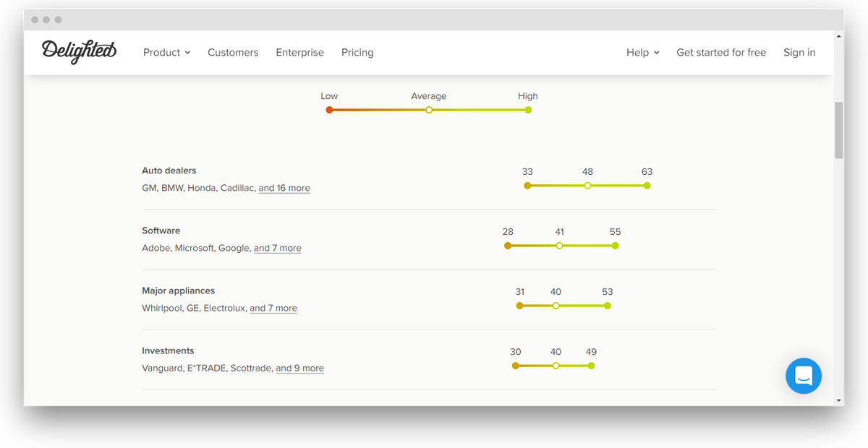Click the Low point on legend scale
The height and width of the screenshot is (448, 868).
point(329,110)
